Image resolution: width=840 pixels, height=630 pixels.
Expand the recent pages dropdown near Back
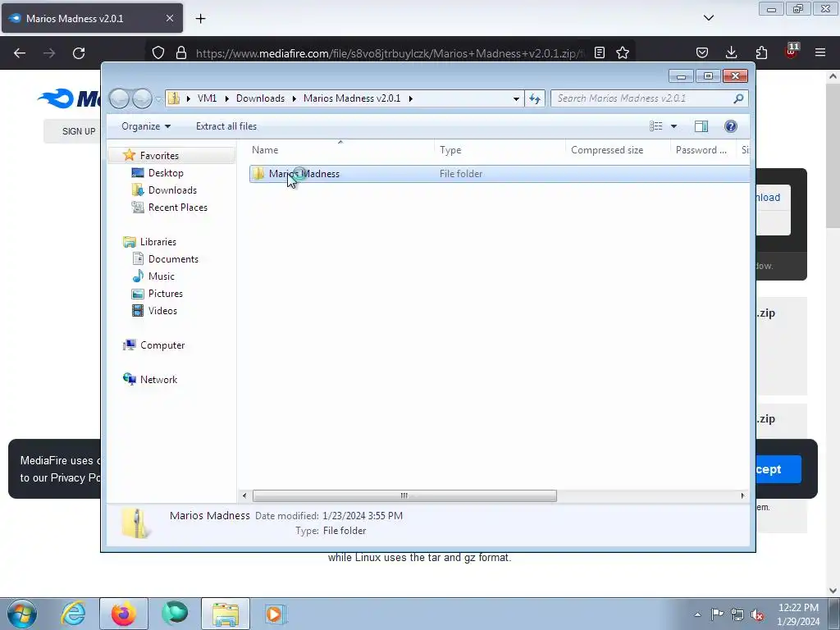click(158, 99)
